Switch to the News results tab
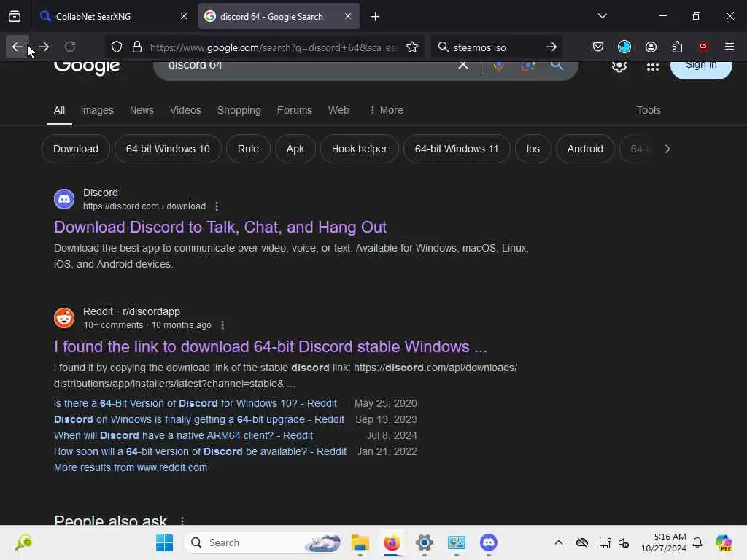Viewport: 747px width, 560px height. [x=142, y=111]
